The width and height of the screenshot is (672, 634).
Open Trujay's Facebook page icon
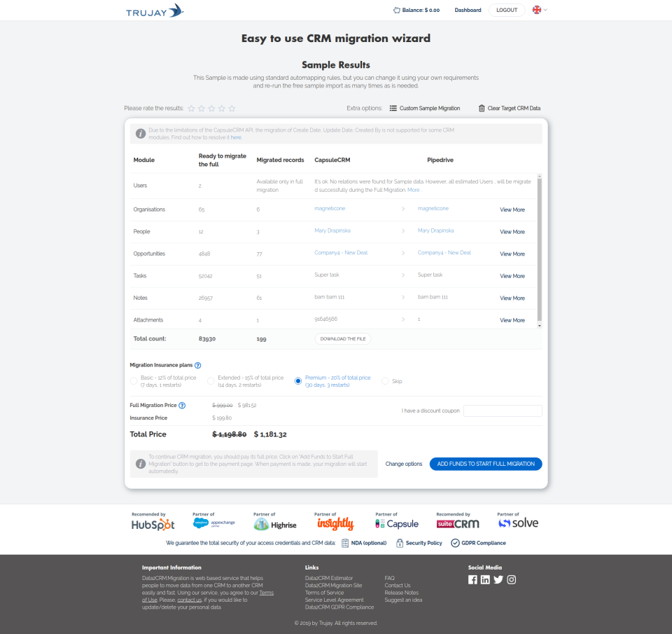(x=473, y=579)
